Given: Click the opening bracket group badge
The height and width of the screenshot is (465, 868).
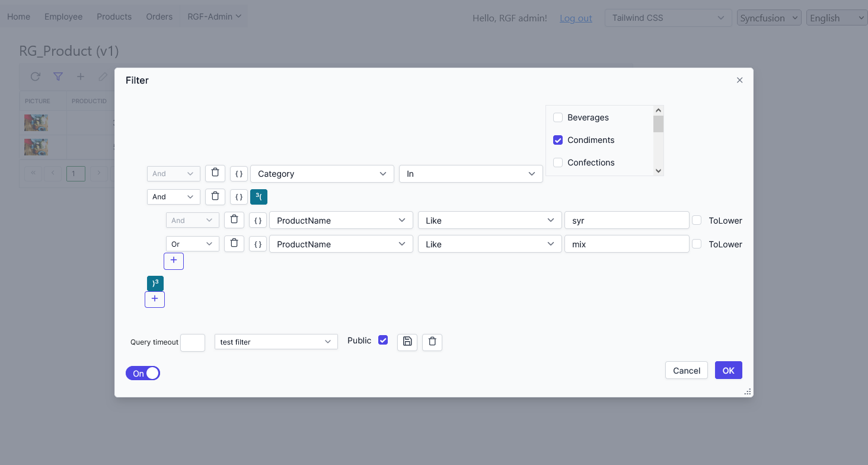Looking at the screenshot, I should (259, 196).
